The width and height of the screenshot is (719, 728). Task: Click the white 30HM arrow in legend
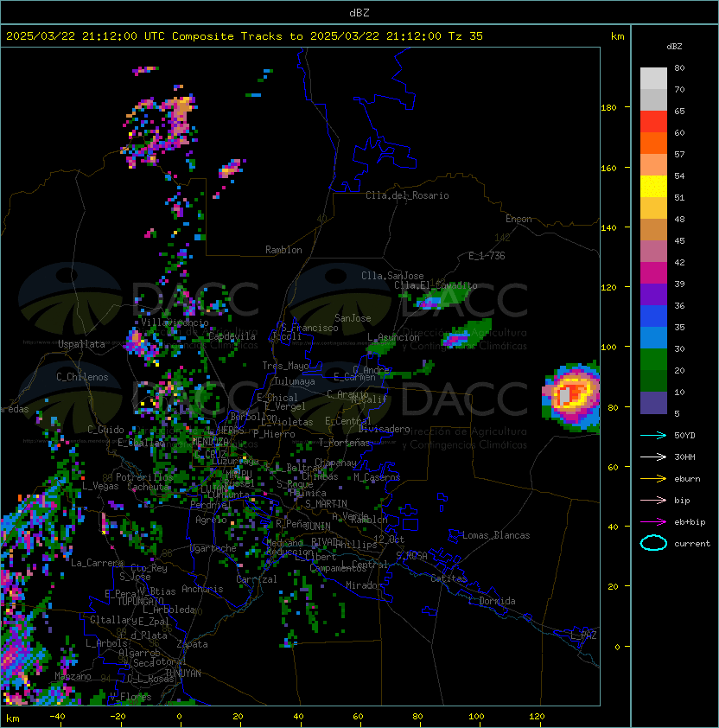(x=653, y=457)
